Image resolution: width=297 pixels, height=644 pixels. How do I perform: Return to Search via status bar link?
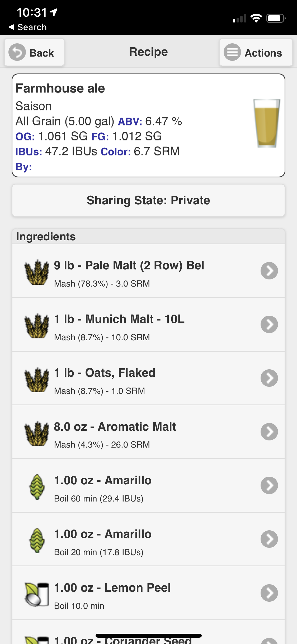28,27
